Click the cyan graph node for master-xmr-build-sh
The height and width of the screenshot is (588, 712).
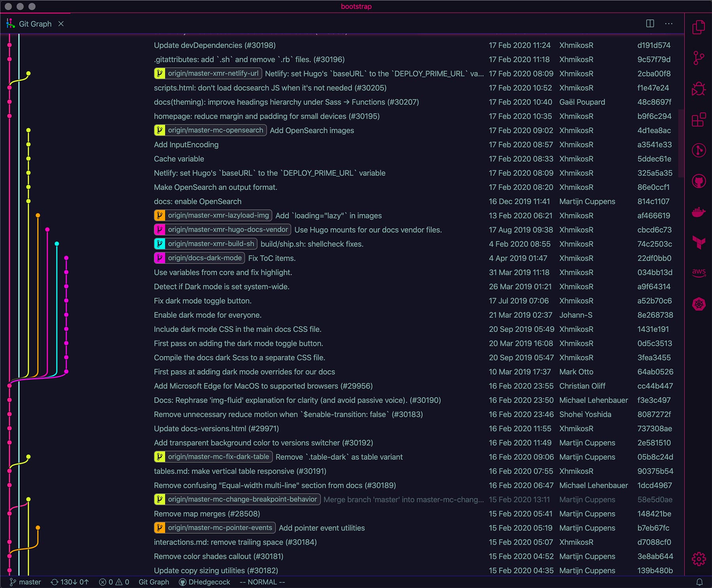point(57,244)
